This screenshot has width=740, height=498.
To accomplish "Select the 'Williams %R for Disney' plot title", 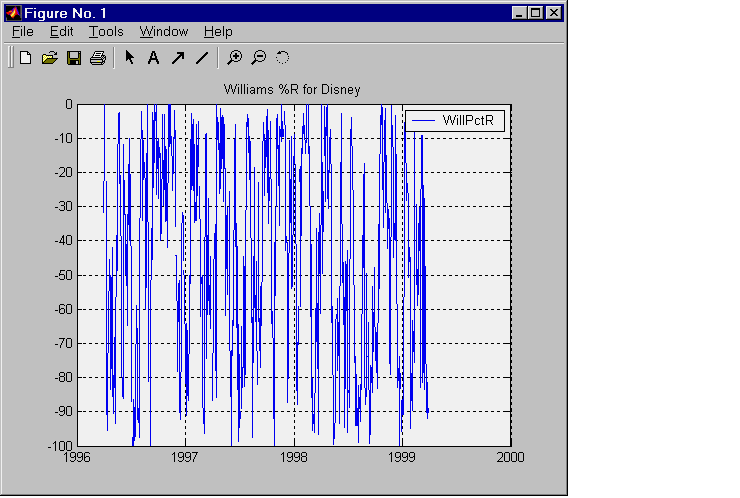I will [x=291, y=90].
